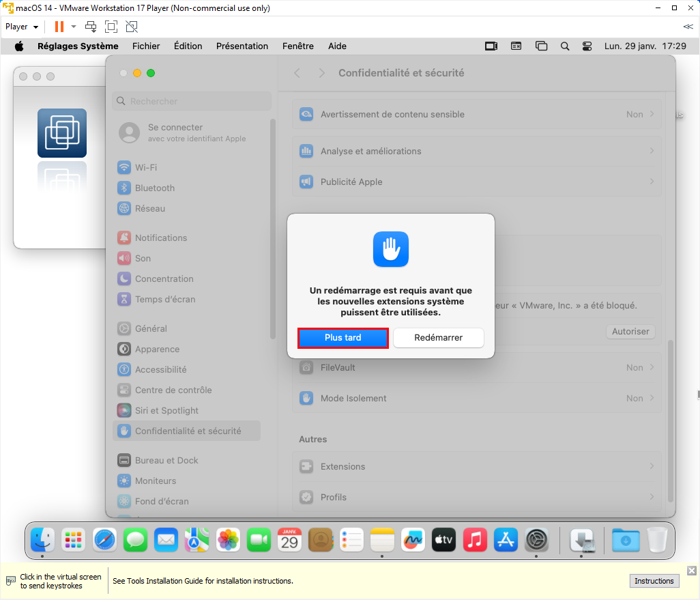
Task: Open the Aide menu
Action: 337,46
